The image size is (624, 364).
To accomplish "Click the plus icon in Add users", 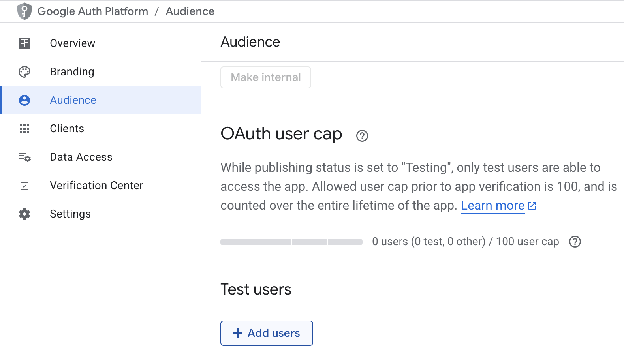I will (x=238, y=333).
